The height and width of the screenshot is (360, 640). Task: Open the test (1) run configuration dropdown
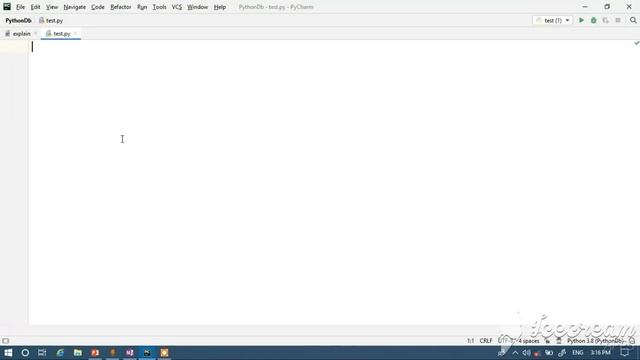553,20
